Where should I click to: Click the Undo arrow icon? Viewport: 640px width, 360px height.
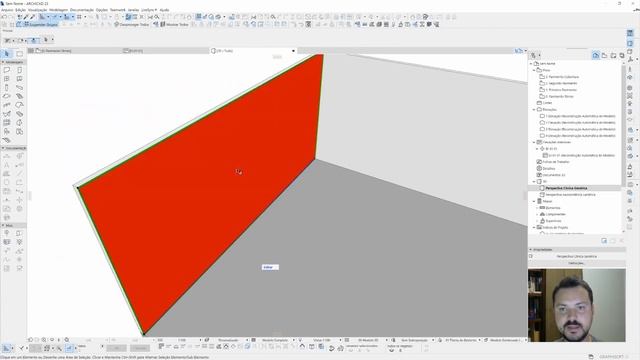click(4, 17)
